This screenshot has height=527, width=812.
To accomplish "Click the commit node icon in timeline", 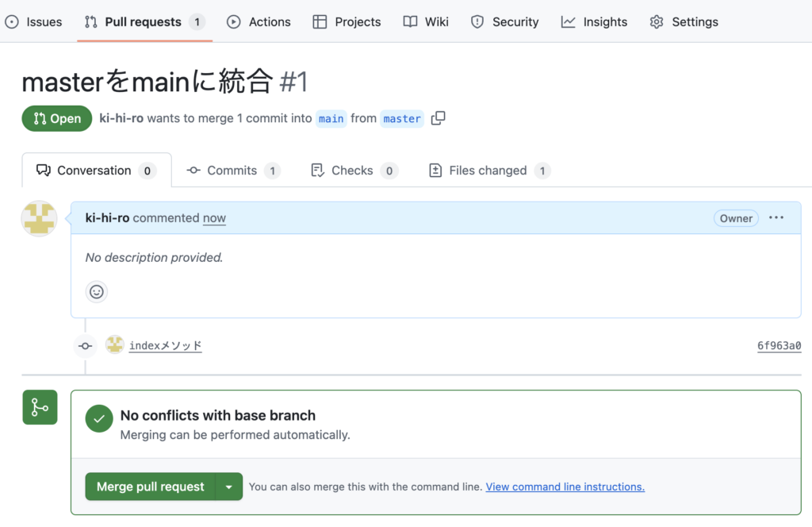I will click(86, 346).
